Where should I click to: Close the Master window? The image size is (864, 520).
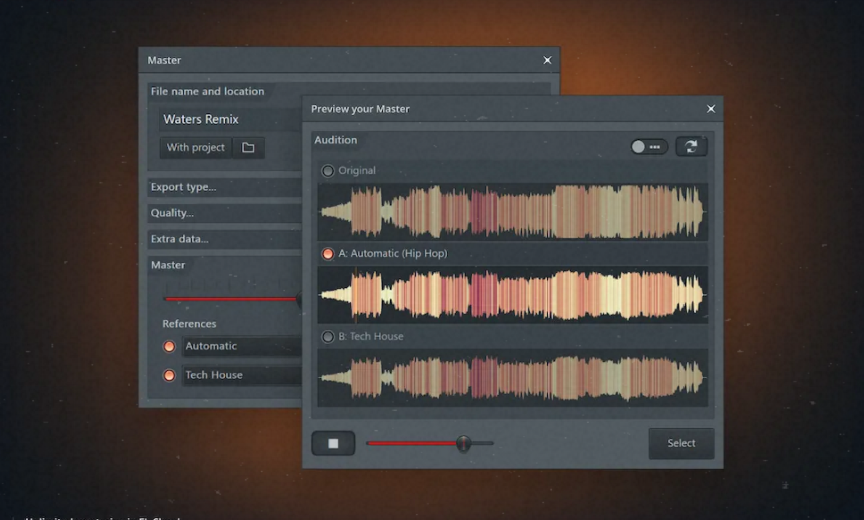[547, 60]
